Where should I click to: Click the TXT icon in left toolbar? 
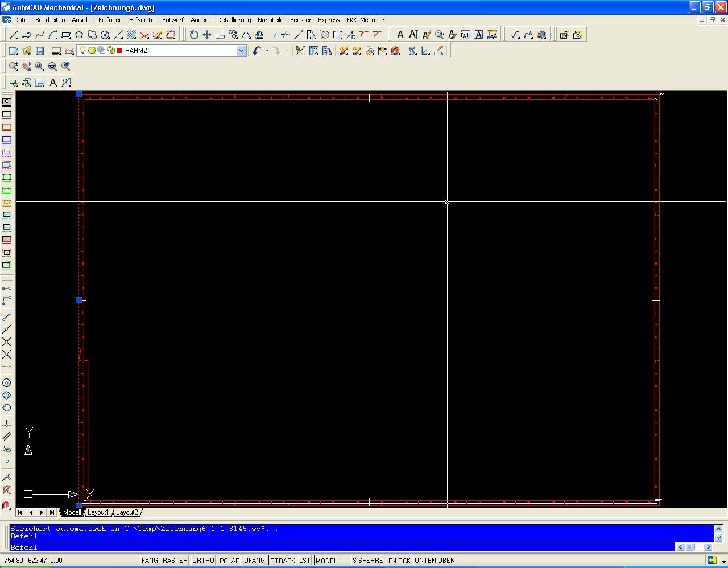(7, 203)
